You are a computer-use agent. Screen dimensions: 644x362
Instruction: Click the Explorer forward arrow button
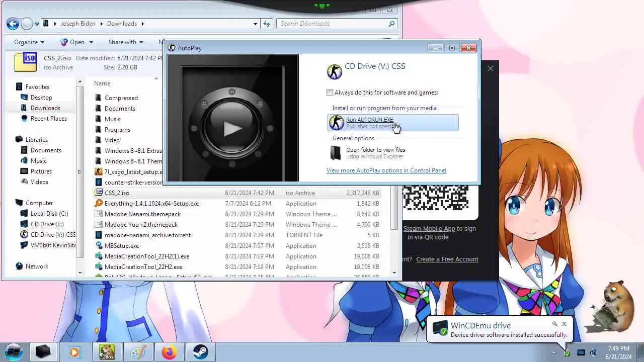pos(27,24)
